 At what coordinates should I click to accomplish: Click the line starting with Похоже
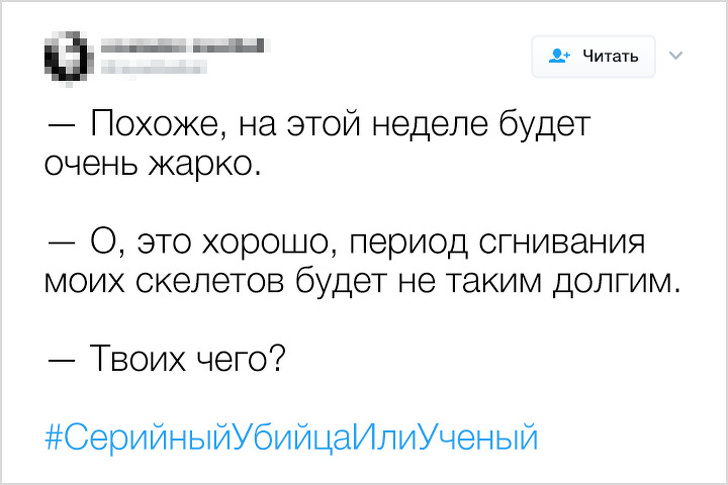(318, 127)
